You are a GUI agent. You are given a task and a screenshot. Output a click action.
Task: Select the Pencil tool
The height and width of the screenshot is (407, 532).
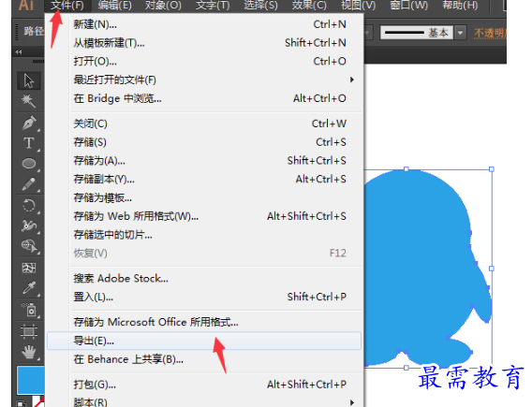[x=29, y=184]
